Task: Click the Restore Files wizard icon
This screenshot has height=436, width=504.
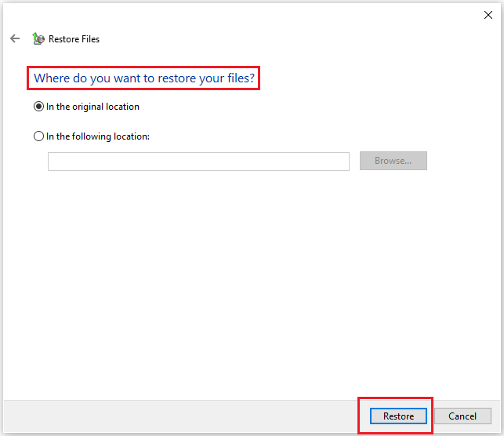Action: coord(38,38)
